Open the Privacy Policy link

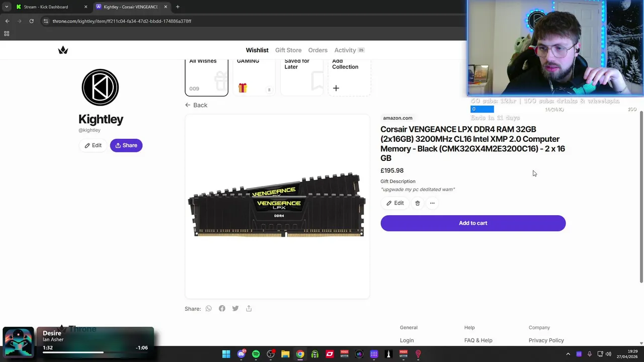[546, 340]
